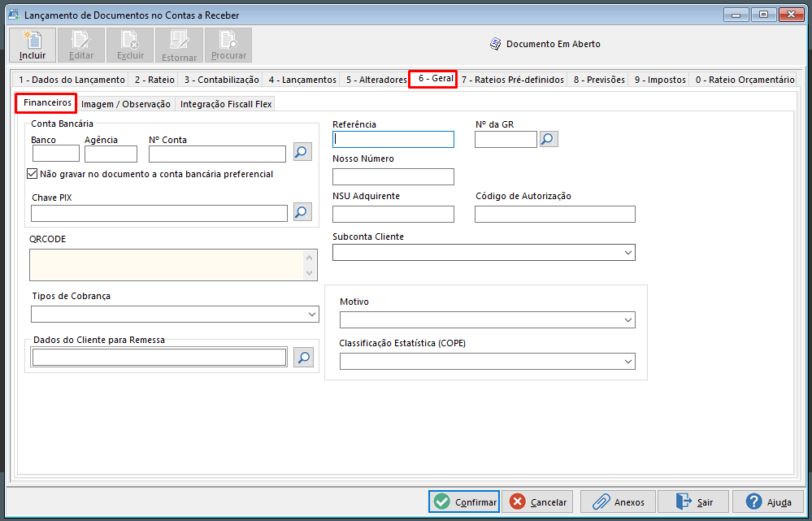This screenshot has height=521, width=812.
Task: Open Dados do Cliente para Remessa search
Action: pyautogui.click(x=303, y=358)
